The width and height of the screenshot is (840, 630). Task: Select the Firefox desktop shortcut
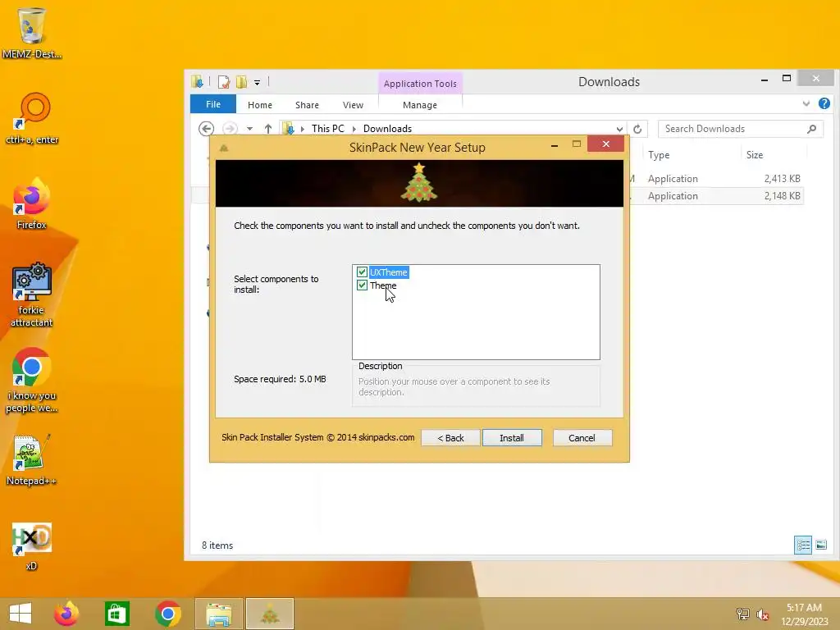32,204
